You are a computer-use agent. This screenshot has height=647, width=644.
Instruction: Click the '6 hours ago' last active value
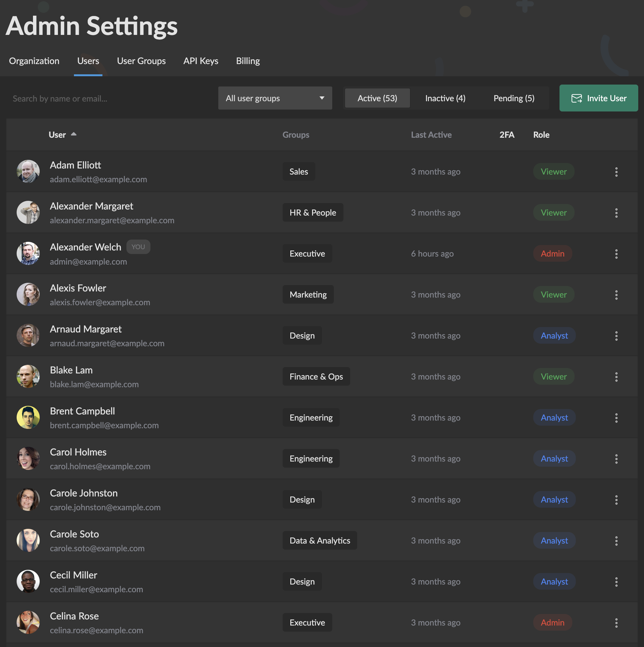click(x=432, y=253)
